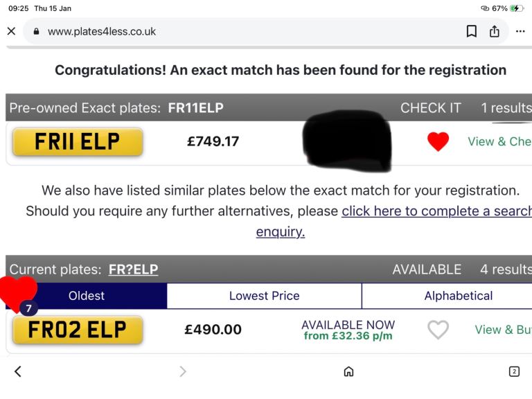Viewport: 532px width, 399px height.
Task: Sort results by Lowest Price tab
Action: coord(264,296)
